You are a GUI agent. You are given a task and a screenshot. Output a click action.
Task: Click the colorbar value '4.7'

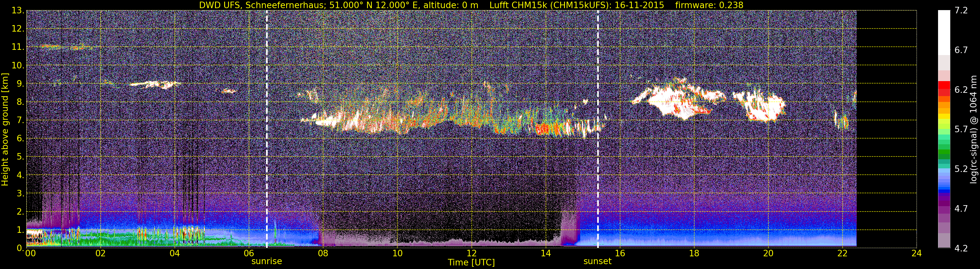pyautogui.click(x=961, y=208)
